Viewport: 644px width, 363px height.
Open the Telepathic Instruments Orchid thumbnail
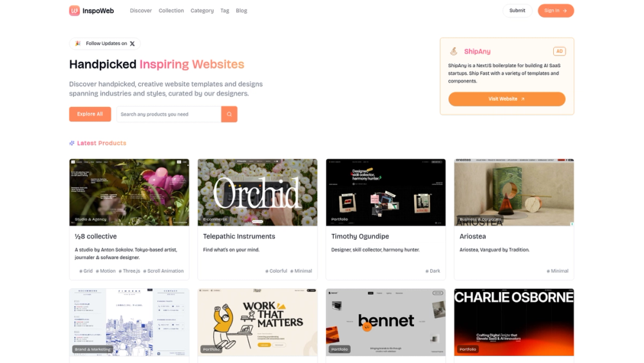click(258, 192)
